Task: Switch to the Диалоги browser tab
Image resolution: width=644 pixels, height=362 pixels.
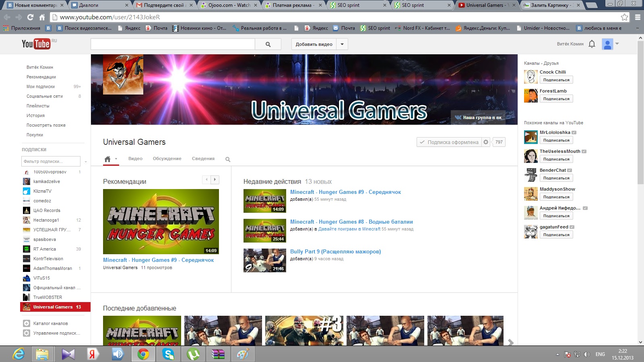Action: (100, 5)
